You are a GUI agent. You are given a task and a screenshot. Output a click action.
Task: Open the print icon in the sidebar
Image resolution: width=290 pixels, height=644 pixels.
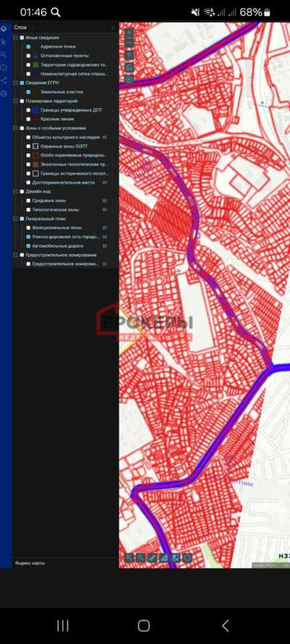4,94
